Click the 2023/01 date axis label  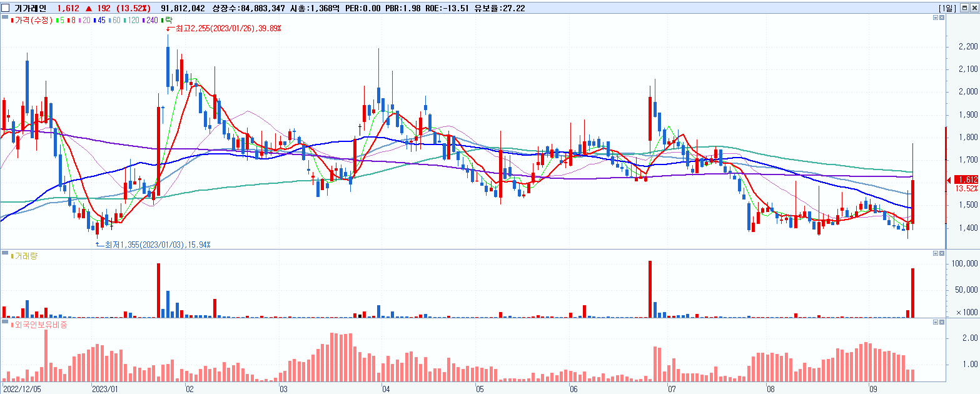(x=105, y=388)
